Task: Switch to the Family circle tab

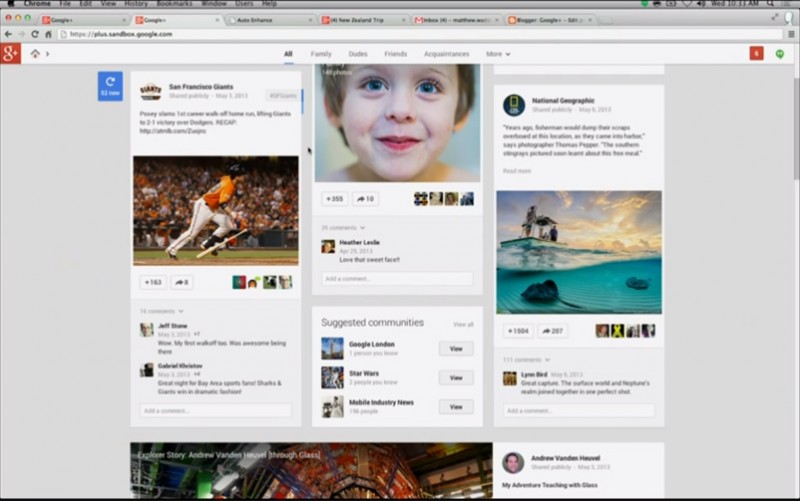Action: pyautogui.click(x=321, y=54)
